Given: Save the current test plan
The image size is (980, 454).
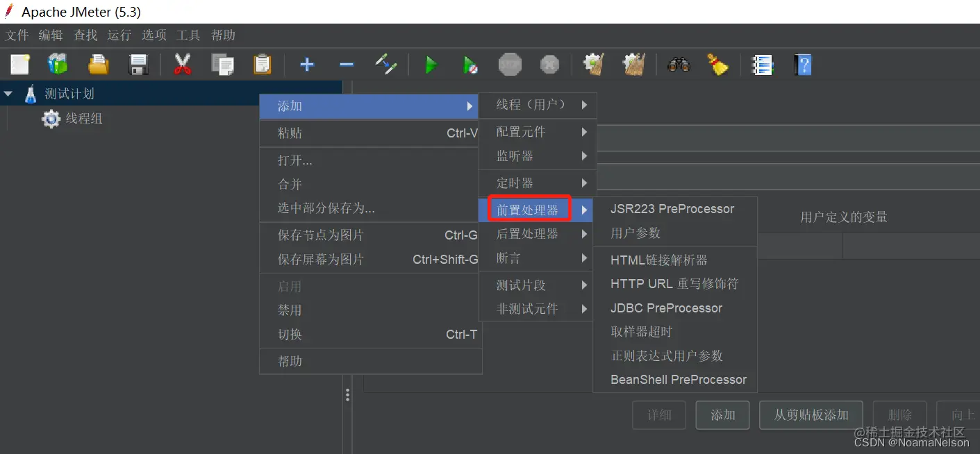Looking at the screenshot, I should pyautogui.click(x=138, y=64).
